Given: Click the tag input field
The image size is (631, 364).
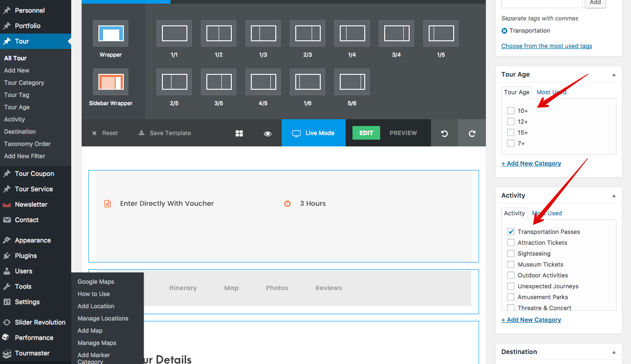Looking at the screenshot, I should [542, 3].
